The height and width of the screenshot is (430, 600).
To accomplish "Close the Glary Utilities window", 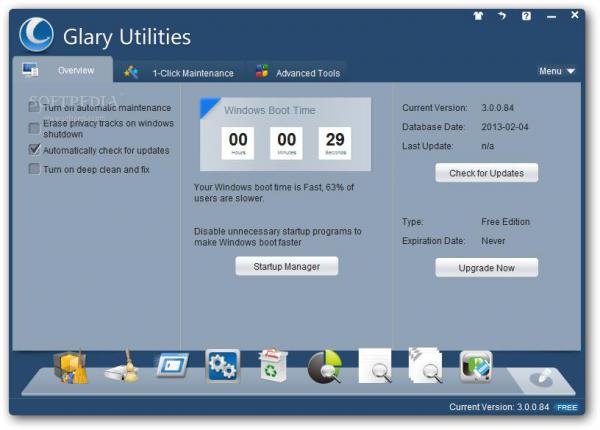I will [575, 15].
